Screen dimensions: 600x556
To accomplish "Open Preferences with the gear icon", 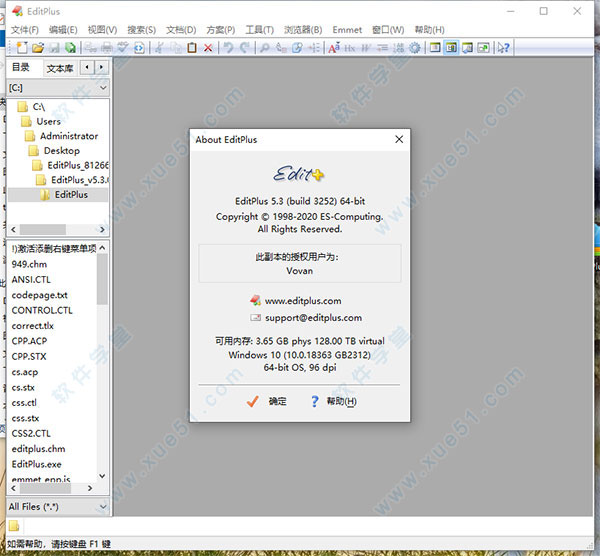I will coord(414,47).
